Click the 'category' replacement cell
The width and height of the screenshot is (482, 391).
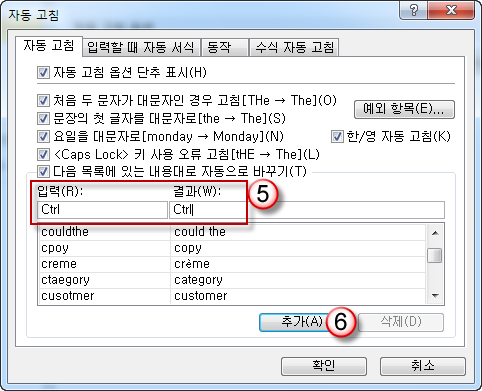pyautogui.click(x=298, y=280)
